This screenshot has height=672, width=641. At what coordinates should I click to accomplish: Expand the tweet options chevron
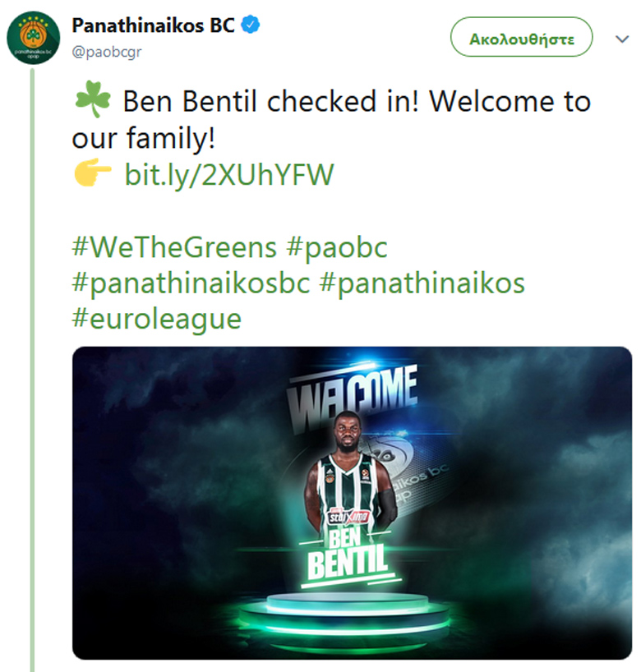click(x=622, y=39)
